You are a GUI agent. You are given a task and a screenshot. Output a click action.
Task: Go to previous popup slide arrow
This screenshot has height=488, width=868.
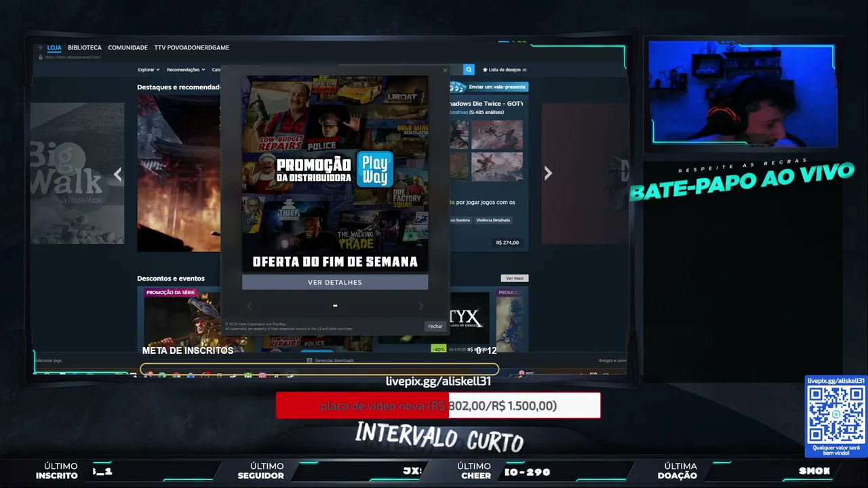pos(249,306)
